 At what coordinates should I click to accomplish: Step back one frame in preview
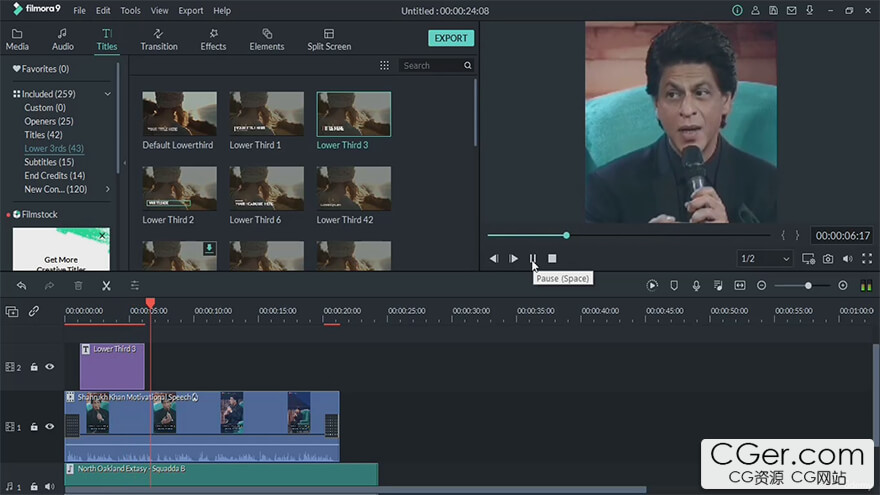[x=494, y=259]
